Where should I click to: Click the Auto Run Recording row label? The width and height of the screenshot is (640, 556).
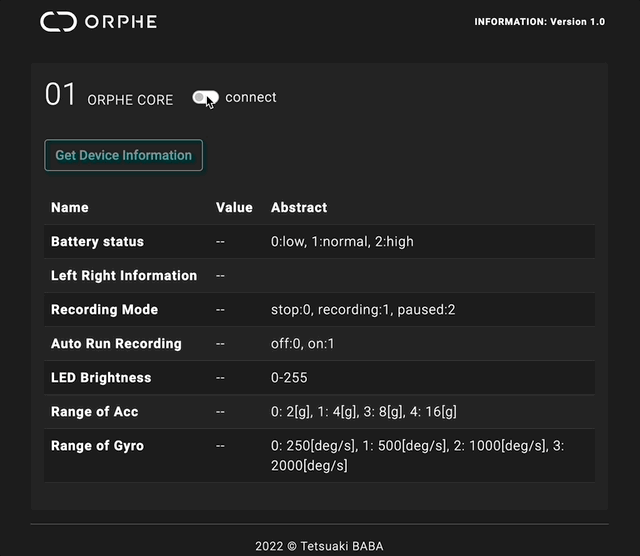coord(116,344)
